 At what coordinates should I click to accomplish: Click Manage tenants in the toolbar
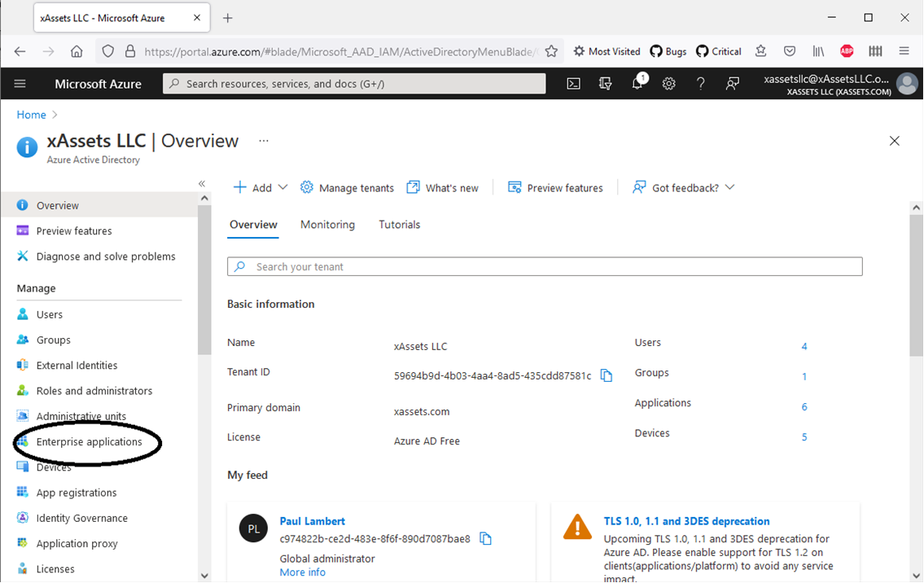pyautogui.click(x=347, y=187)
